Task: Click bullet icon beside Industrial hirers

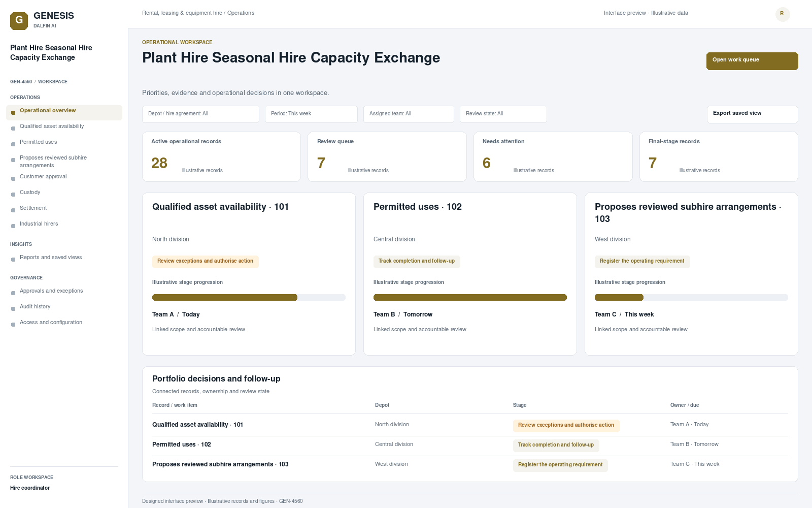Action: [x=13, y=226]
